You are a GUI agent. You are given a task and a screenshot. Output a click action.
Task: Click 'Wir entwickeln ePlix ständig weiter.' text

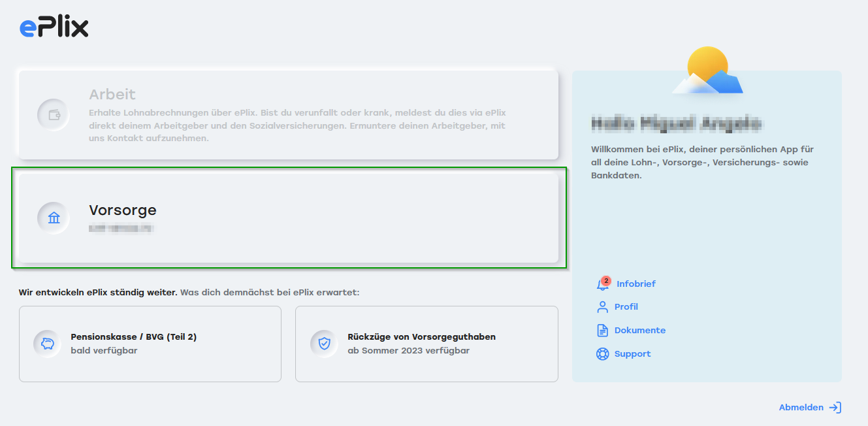click(98, 292)
